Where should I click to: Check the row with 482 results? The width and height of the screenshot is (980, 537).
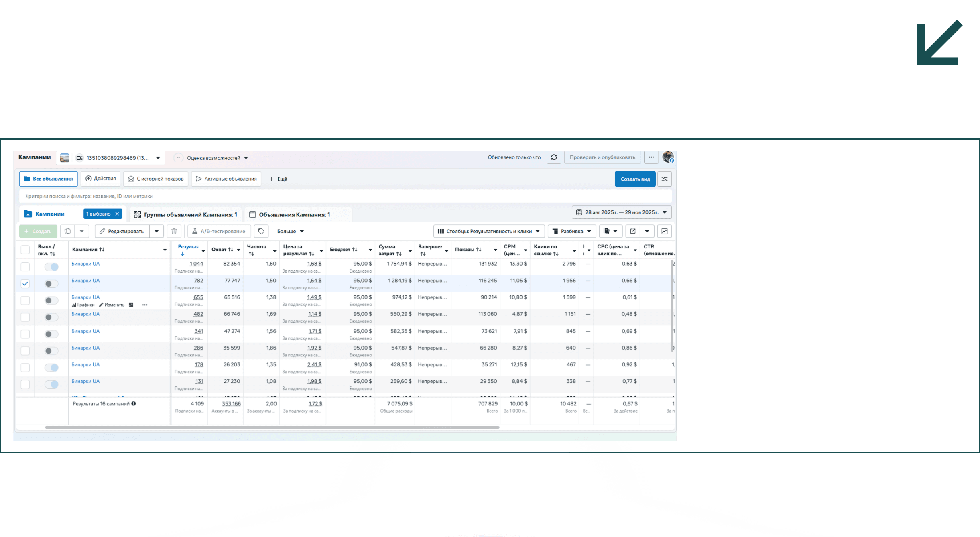tap(25, 317)
